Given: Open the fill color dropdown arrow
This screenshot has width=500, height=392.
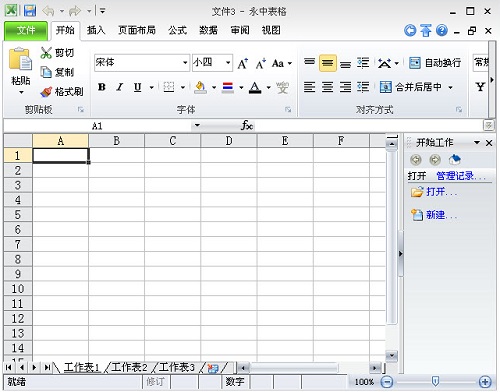Looking at the screenshot, I should point(214,88).
